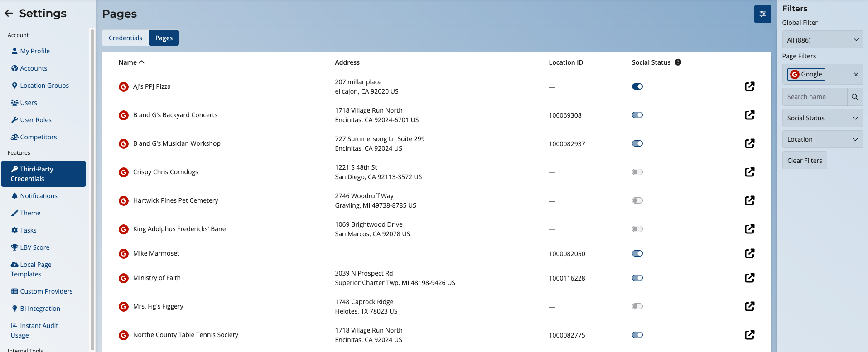Click the filter sliders icon button
This screenshot has height=352, width=868.
point(762,14)
